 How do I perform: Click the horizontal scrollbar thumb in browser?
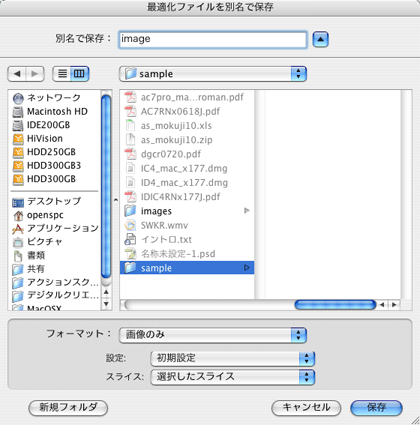pos(335,304)
